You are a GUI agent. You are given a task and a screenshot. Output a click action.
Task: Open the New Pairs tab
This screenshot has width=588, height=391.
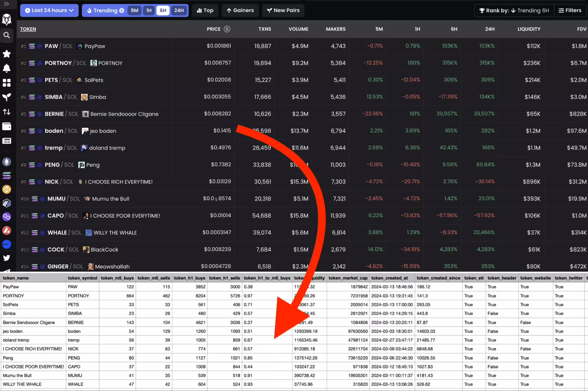(x=283, y=10)
